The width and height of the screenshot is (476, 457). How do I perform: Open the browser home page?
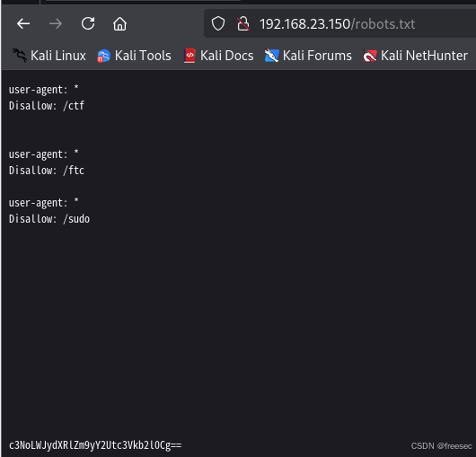[x=120, y=23]
